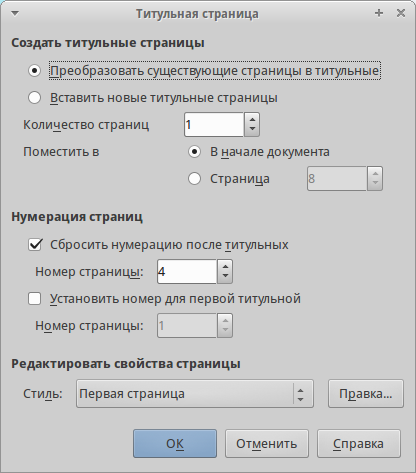Screen dimensions: 416x473
Task: Decrease Количество страниц with down arrow
Action: pyautogui.click(x=252, y=129)
